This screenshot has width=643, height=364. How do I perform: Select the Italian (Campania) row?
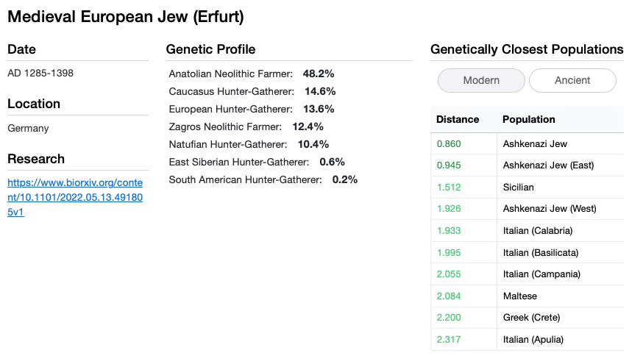click(541, 274)
